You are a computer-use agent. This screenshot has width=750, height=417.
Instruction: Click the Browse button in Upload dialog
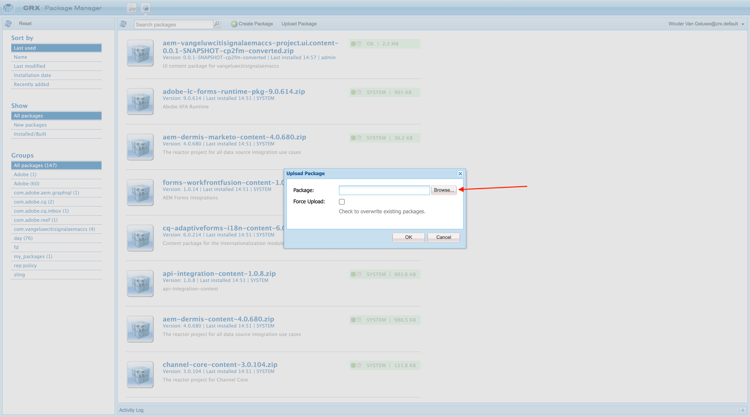[x=444, y=190]
